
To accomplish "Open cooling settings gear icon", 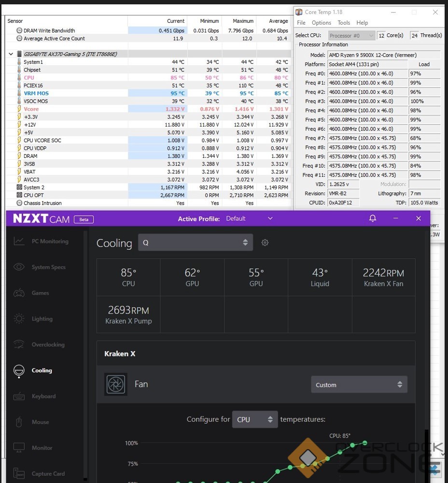I will click(x=265, y=243).
